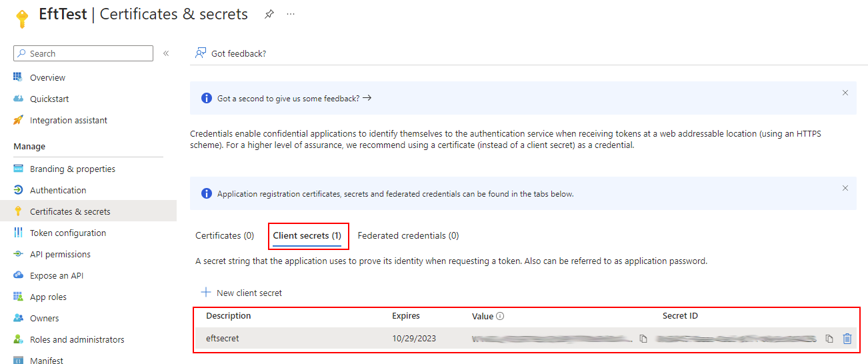Open the Federated credentials tab
The width and height of the screenshot is (868, 364).
click(x=408, y=235)
